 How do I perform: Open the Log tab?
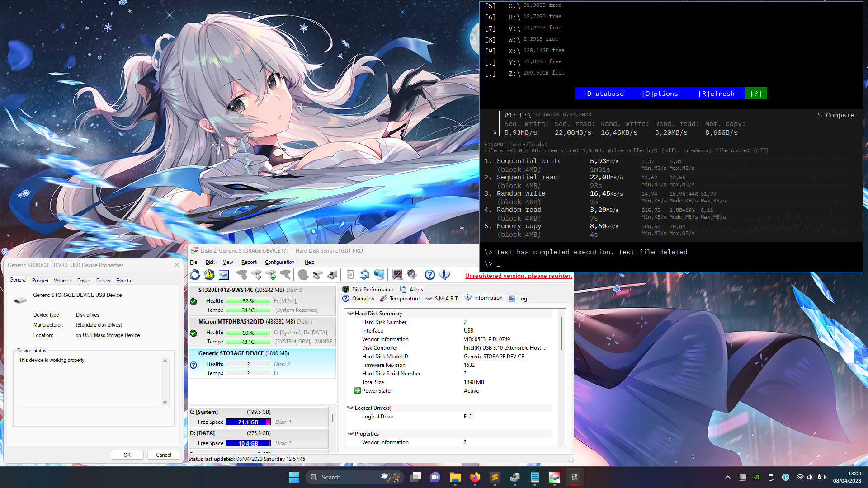[x=518, y=299]
